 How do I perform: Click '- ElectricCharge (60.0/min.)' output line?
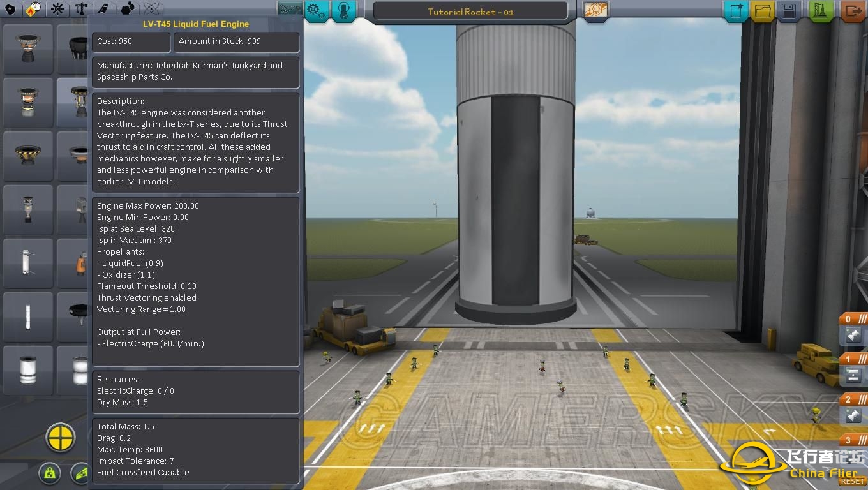point(151,343)
